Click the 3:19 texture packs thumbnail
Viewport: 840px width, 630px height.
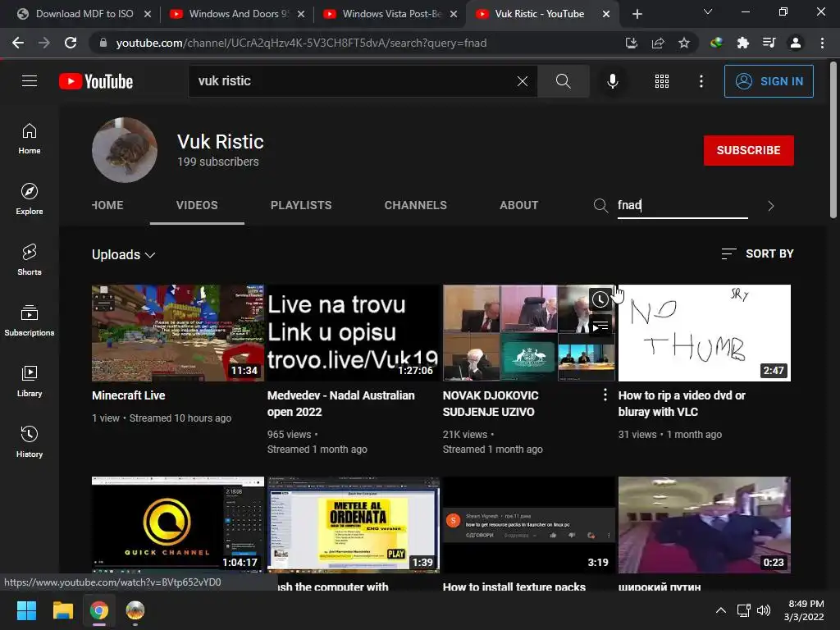point(529,524)
